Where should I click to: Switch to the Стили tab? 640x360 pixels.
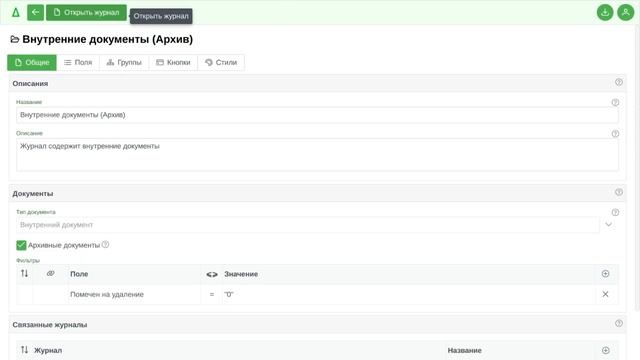click(221, 62)
